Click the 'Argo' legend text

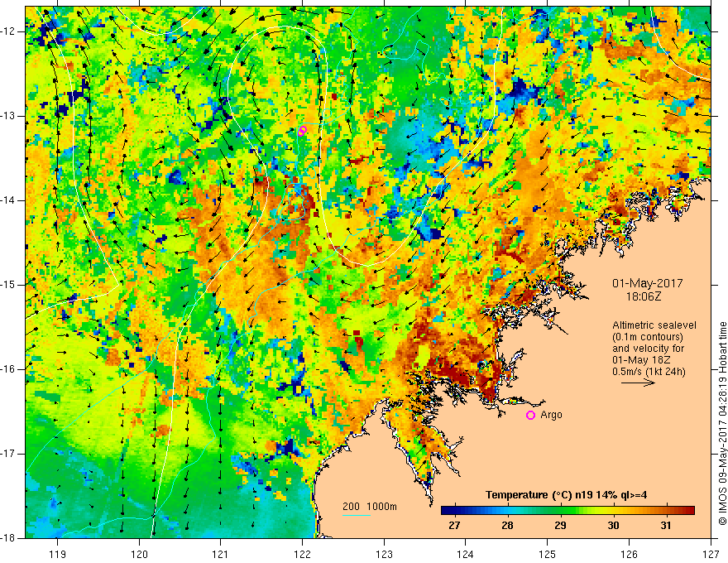point(551,415)
